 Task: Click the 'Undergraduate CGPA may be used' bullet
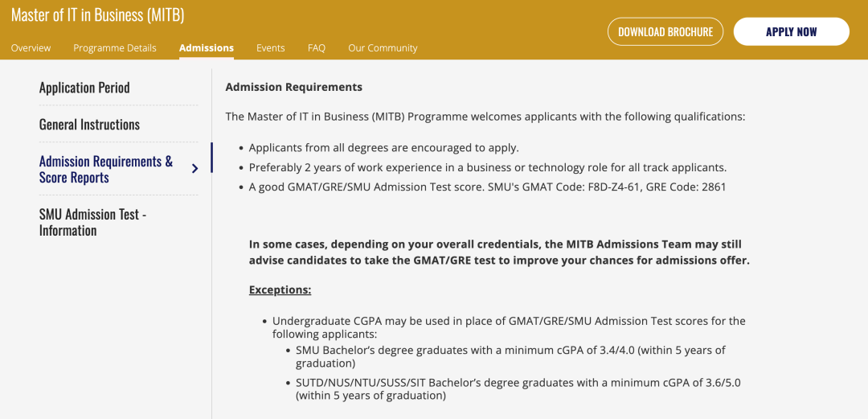[509, 327]
